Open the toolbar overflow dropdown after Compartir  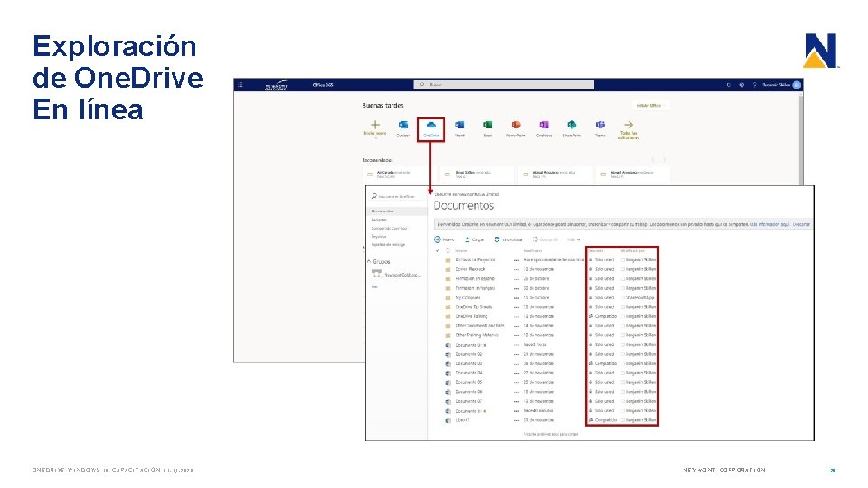click(573, 239)
